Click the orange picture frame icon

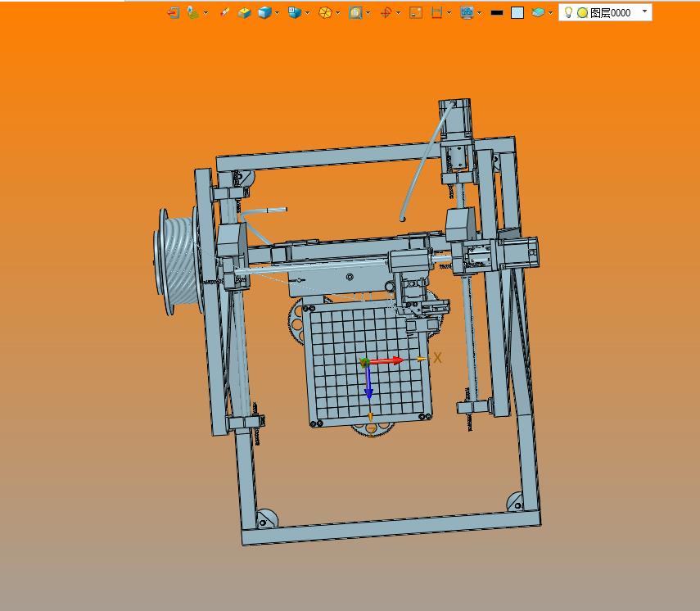pyautogui.click(x=416, y=12)
